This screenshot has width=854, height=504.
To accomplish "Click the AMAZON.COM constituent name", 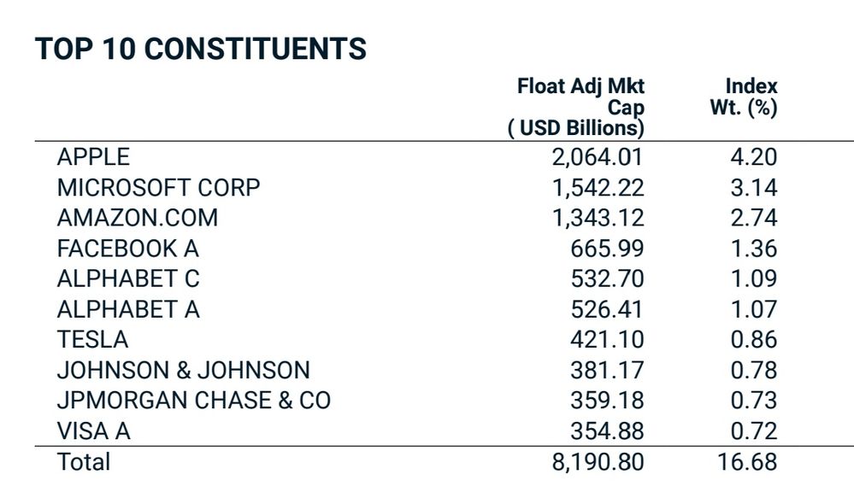I will (137, 218).
